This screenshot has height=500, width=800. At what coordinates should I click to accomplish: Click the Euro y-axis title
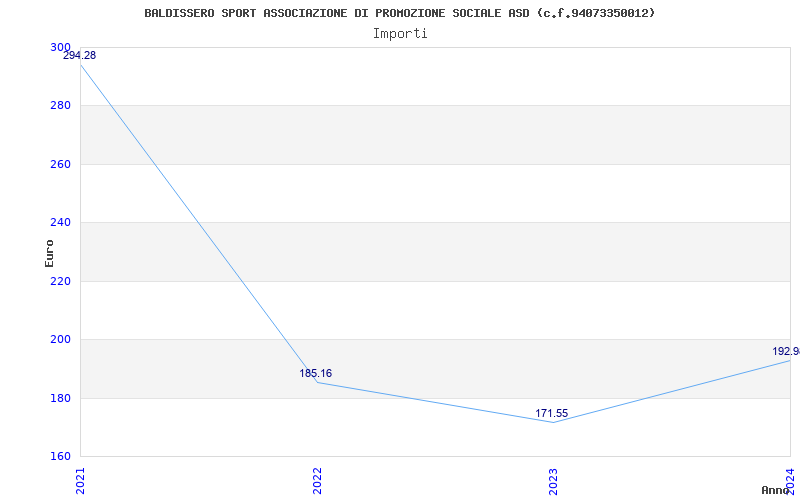[49, 253]
